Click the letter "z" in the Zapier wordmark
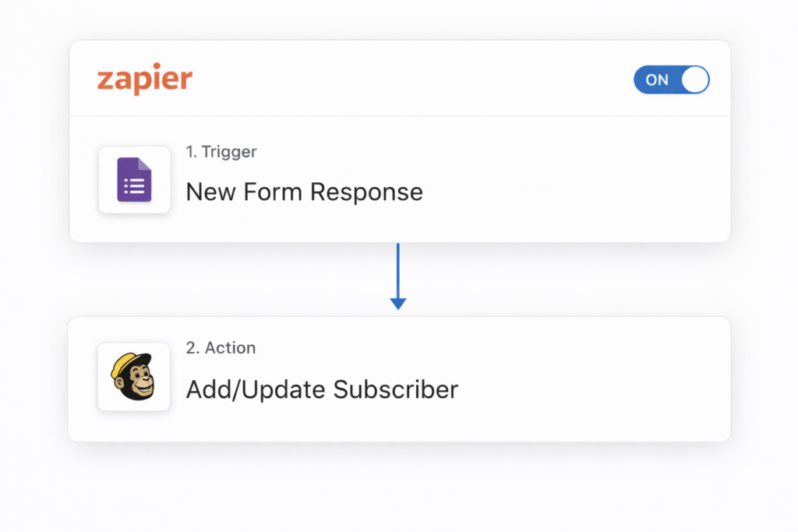This screenshot has height=532, width=798. (x=105, y=80)
